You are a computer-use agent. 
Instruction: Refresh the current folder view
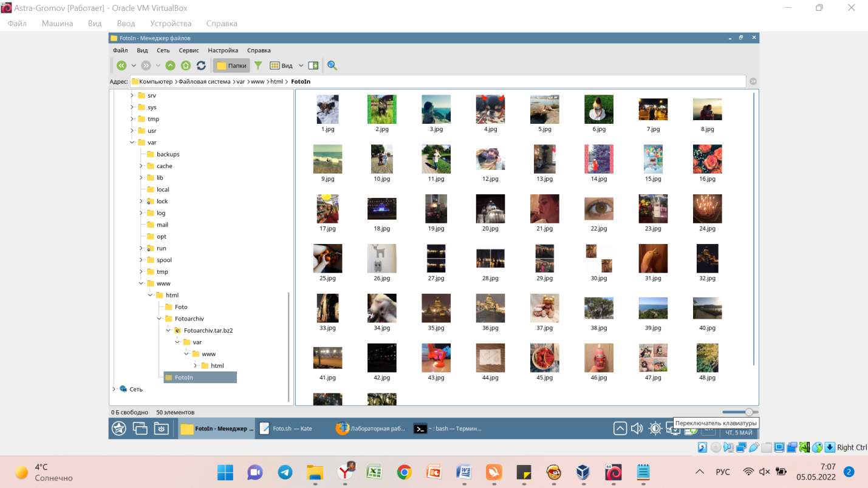[x=201, y=66]
